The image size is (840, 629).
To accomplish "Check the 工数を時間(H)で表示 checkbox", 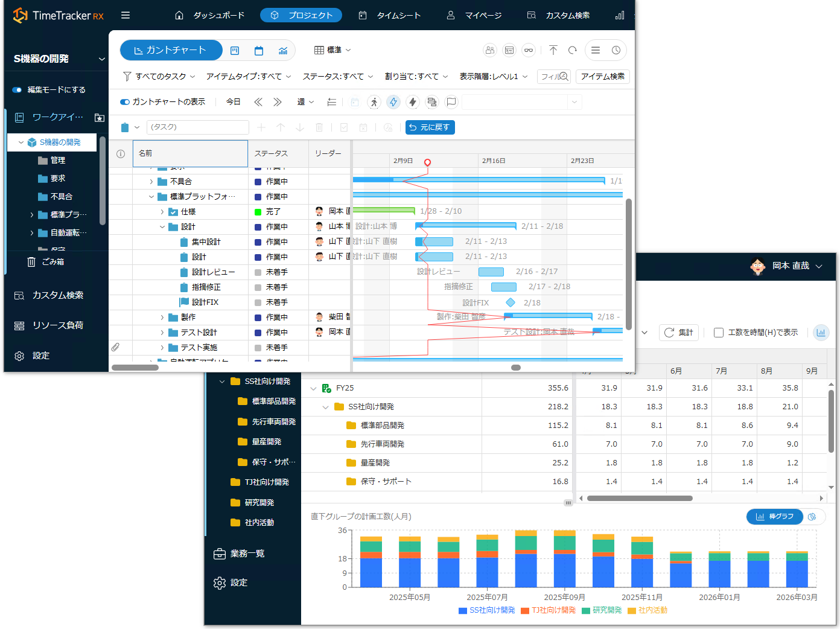I will [x=719, y=333].
